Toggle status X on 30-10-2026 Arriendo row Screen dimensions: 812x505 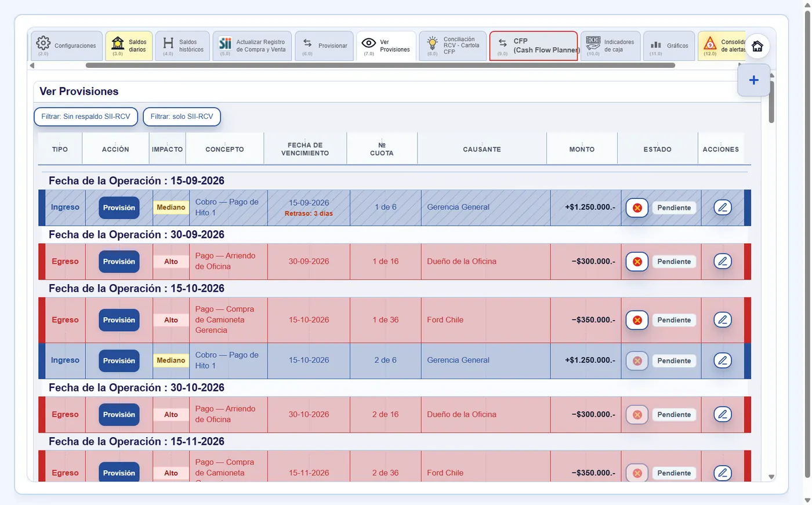[637, 415]
